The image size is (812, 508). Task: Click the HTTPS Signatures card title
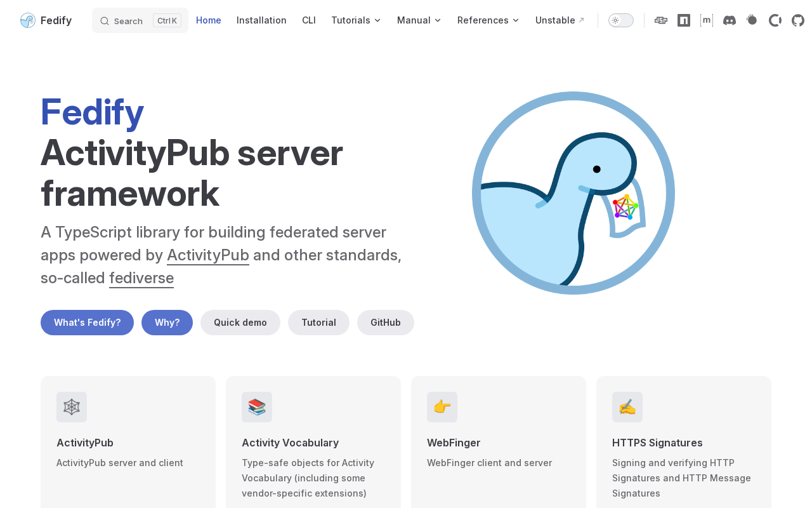point(657,443)
